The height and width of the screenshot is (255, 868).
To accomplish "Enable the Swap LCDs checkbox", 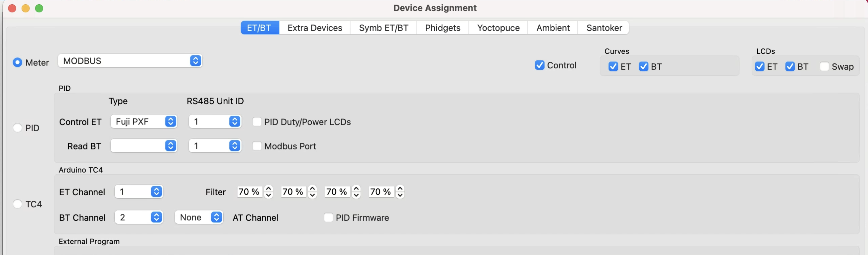I will point(825,67).
